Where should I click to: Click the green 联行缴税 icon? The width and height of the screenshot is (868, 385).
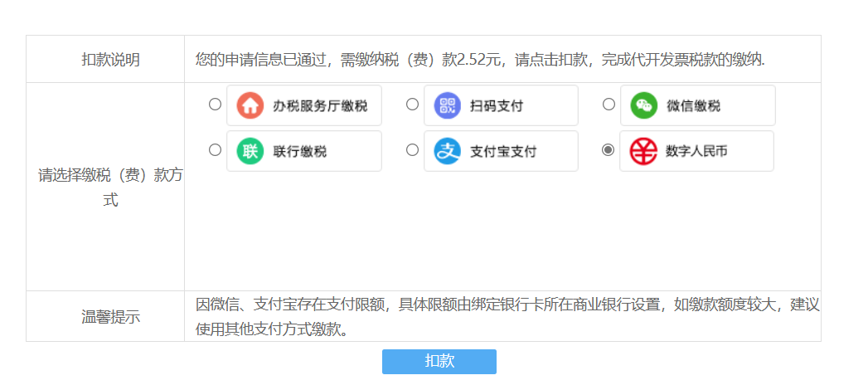click(250, 151)
